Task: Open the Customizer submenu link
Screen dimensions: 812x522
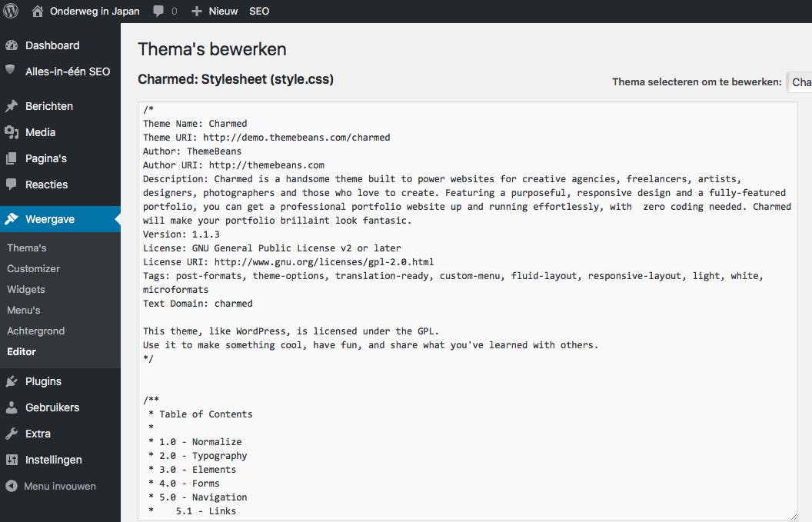Action: (x=33, y=268)
